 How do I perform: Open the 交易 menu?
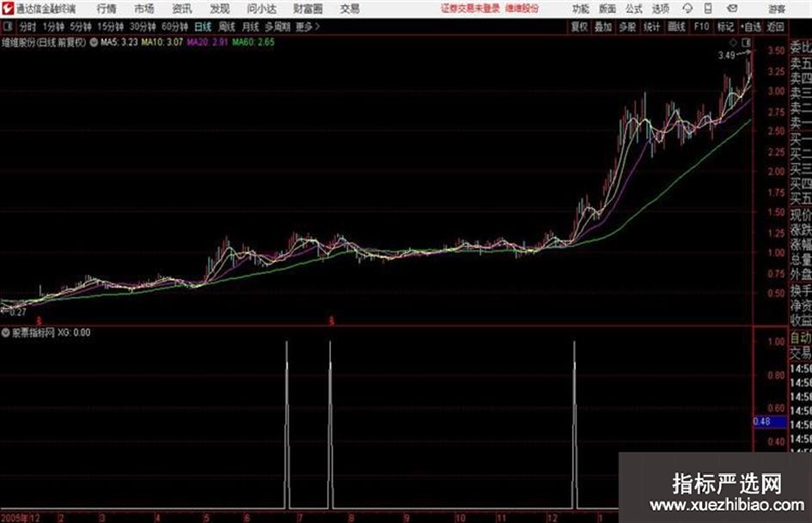pyautogui.click(x=350, y=9)
